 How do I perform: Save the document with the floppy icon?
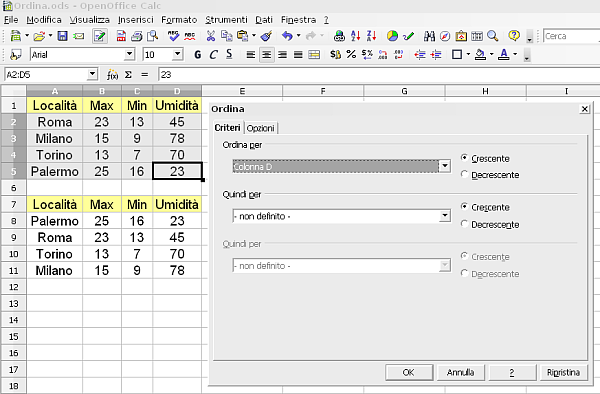[62, 36]
